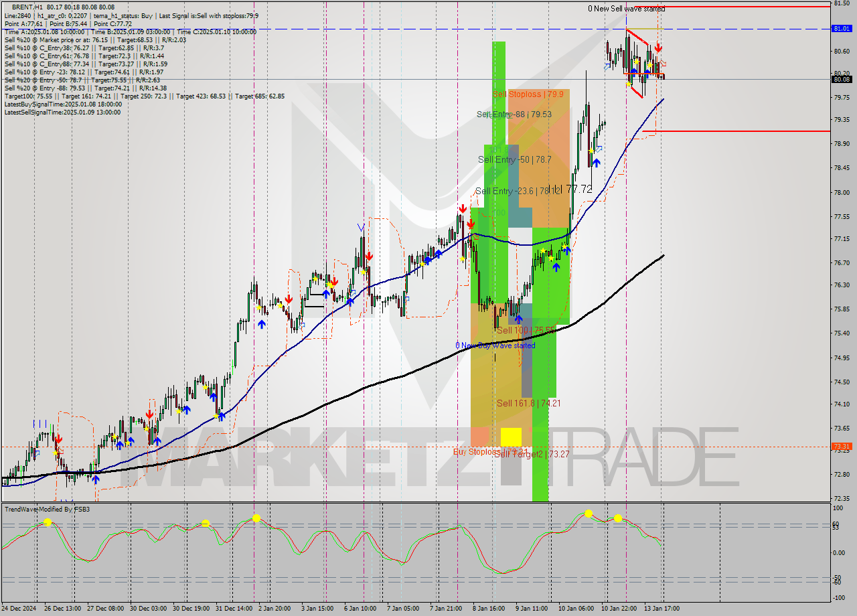857x616 pixels.
Task: Click the yellow square above 'Sell Target2'
Action: [511, 437]
